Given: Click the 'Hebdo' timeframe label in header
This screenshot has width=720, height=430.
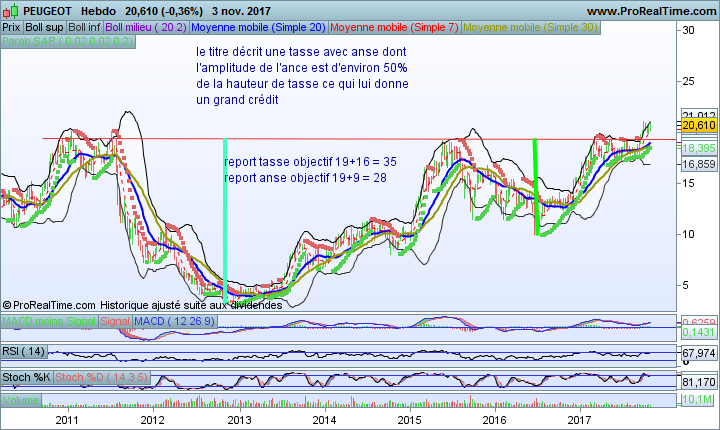Looking at the screenshot, I should point(100,11).
